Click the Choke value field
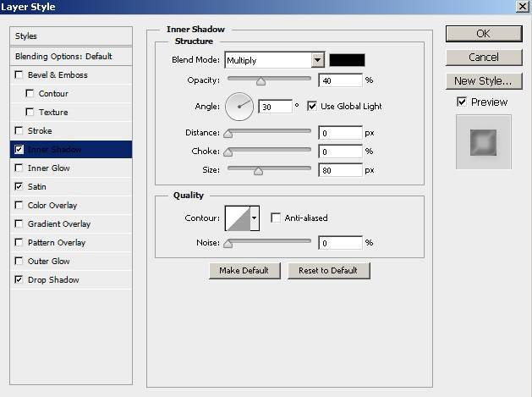Screen dimensions: 532x397 click(340, 152)
